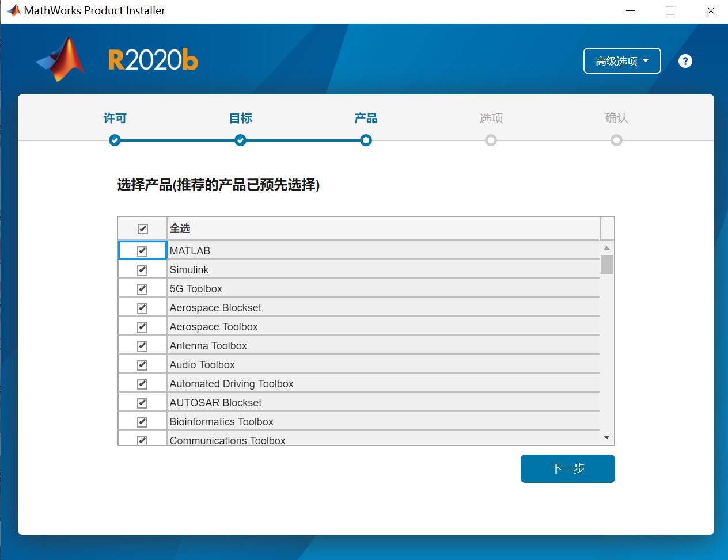Image resolution: width=728 pixels, height=560 pixels.
Task: Click the completed 目标 step circle
Action: pyautogui.click(x=240, y=140)
